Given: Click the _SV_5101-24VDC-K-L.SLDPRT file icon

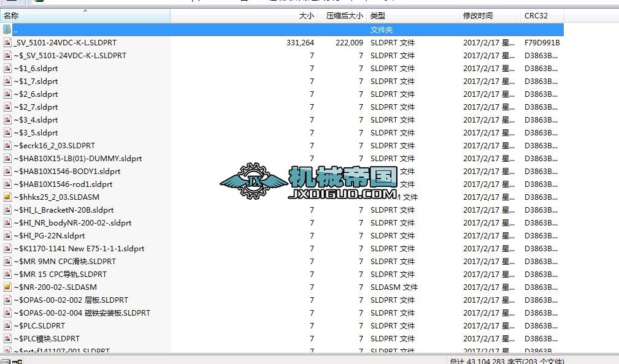Looking at the screenshot, I should tap(7, 42).
